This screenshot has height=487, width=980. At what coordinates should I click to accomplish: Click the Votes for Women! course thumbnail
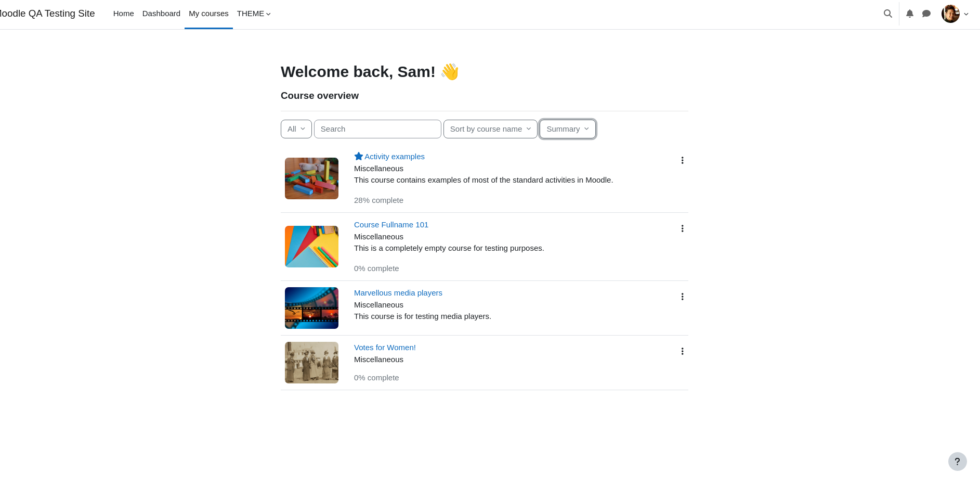(x=311, y=363)
